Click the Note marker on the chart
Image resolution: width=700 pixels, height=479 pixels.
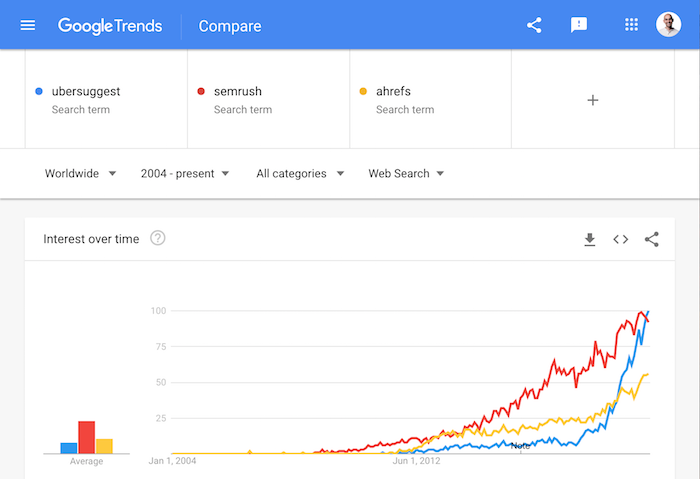tap(521, 446)
